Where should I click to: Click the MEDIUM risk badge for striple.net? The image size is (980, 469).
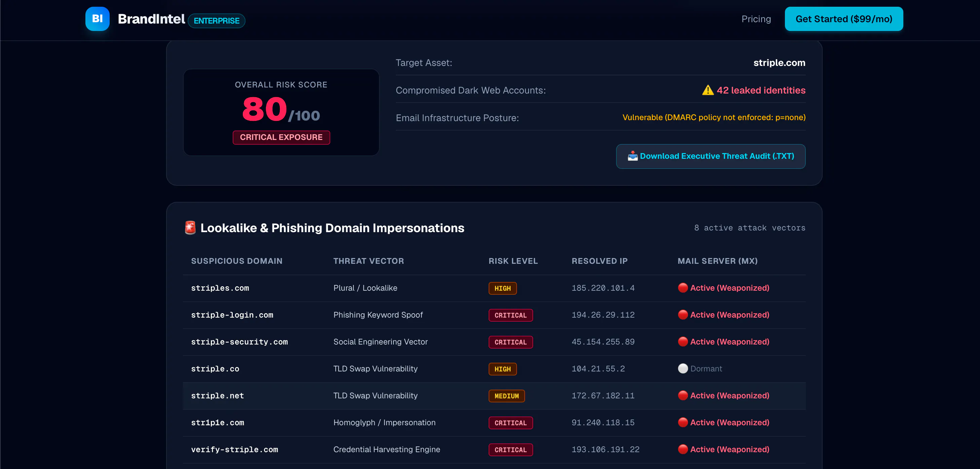coord(506,396)
